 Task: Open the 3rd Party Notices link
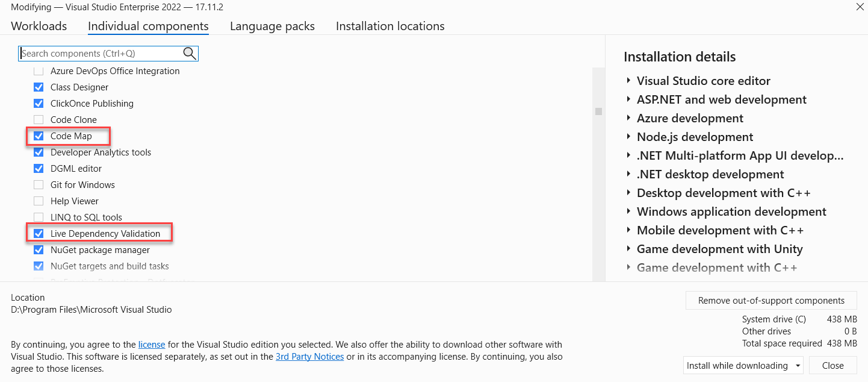[309, 357]
